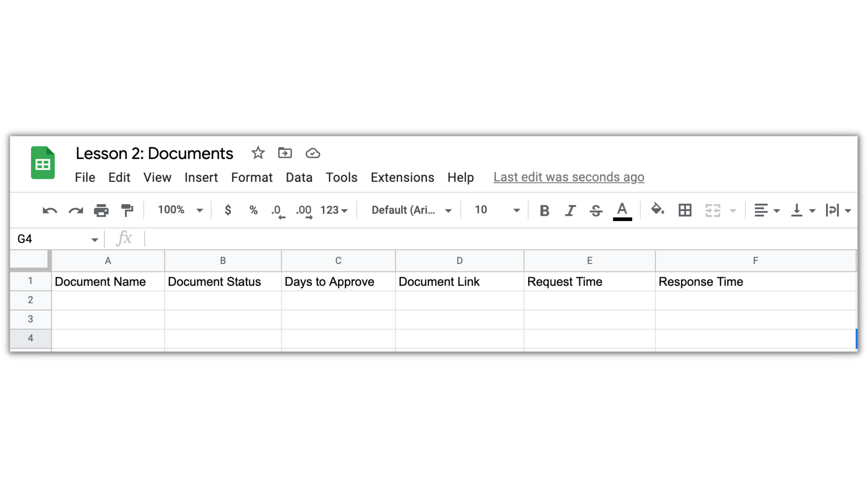The image size is (868, 488).
Task: Open the 100% zoom dropdown
Action: [180, 210]
